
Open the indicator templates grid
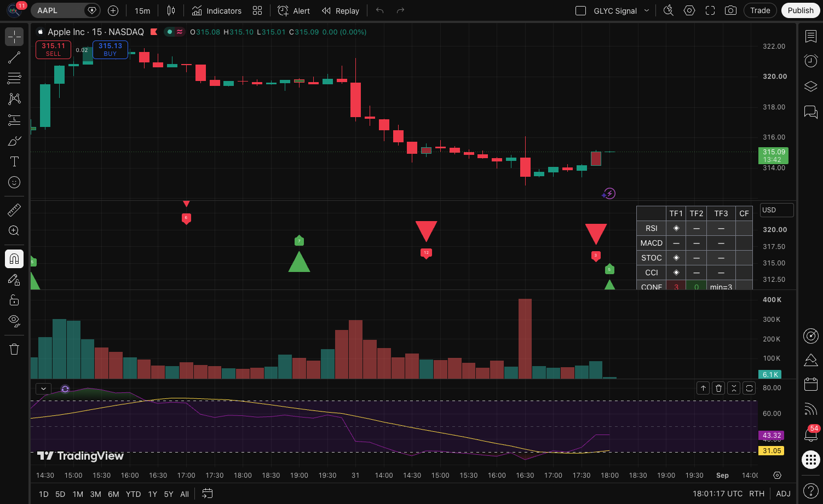[x=257, y=10]
